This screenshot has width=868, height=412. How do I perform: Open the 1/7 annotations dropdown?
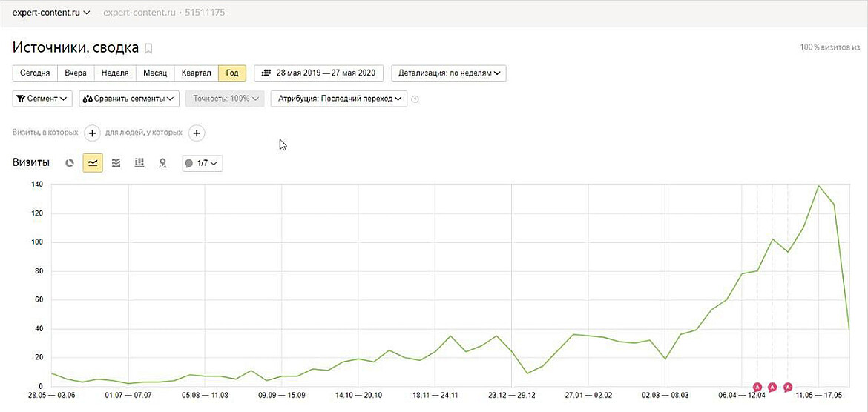[x=203, y=163]
